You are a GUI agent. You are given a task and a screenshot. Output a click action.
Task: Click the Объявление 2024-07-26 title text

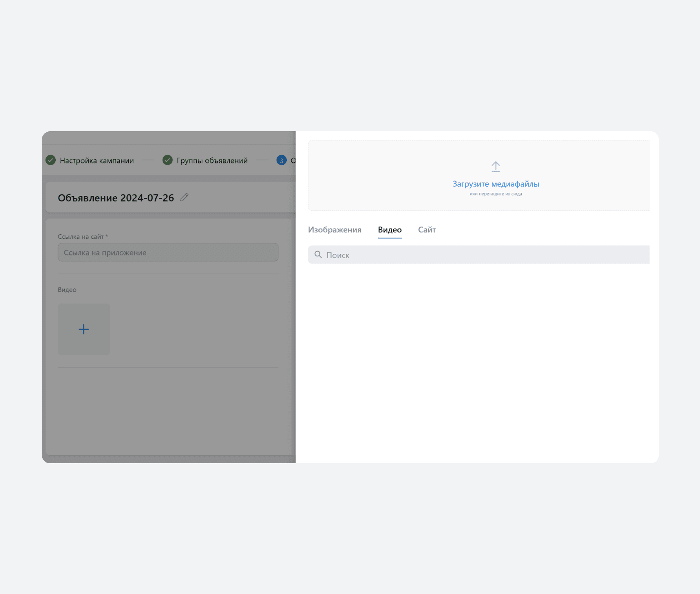point(116,198)
